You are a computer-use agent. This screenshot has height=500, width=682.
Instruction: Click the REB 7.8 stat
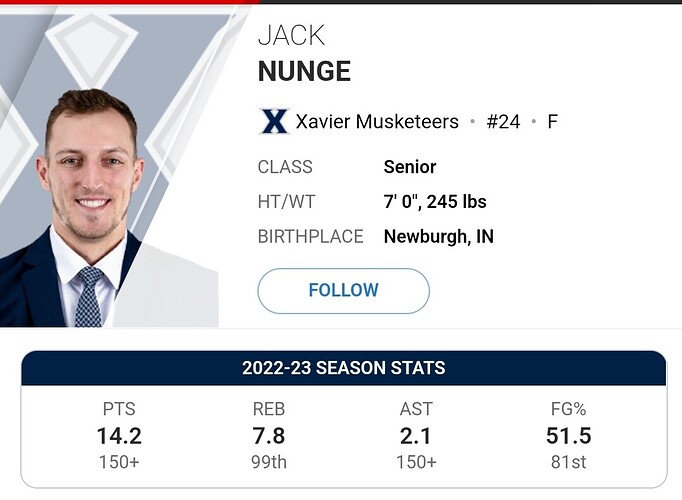pos(270,435)
